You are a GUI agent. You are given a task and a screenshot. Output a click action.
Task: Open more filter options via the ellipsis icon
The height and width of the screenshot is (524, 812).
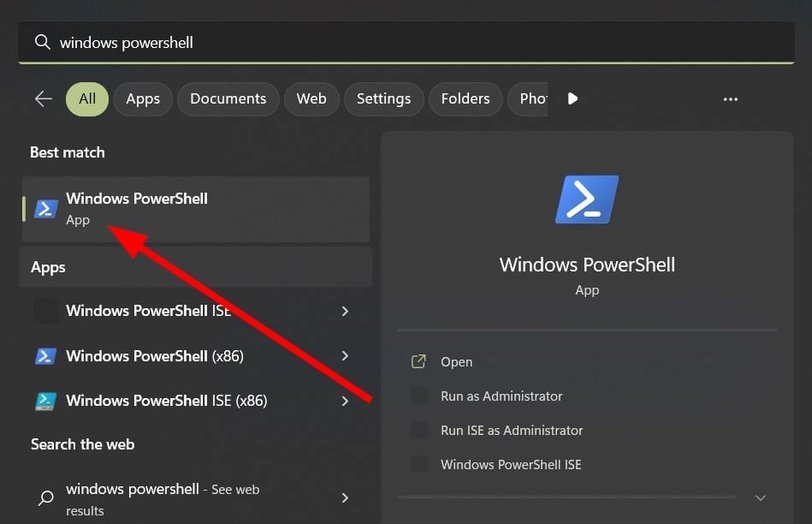pyautogui.click(x=731, y=99)
